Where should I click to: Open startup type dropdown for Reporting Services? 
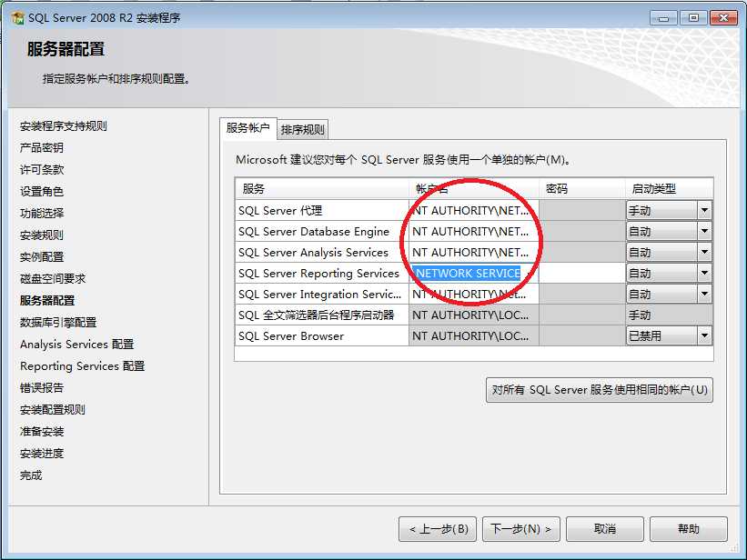point(704,273)
